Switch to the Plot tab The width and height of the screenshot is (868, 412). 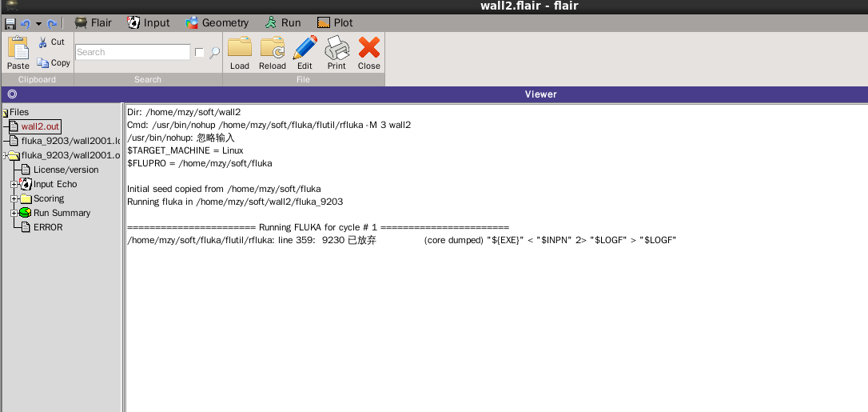pyautogui.click(x=335, y=22)
